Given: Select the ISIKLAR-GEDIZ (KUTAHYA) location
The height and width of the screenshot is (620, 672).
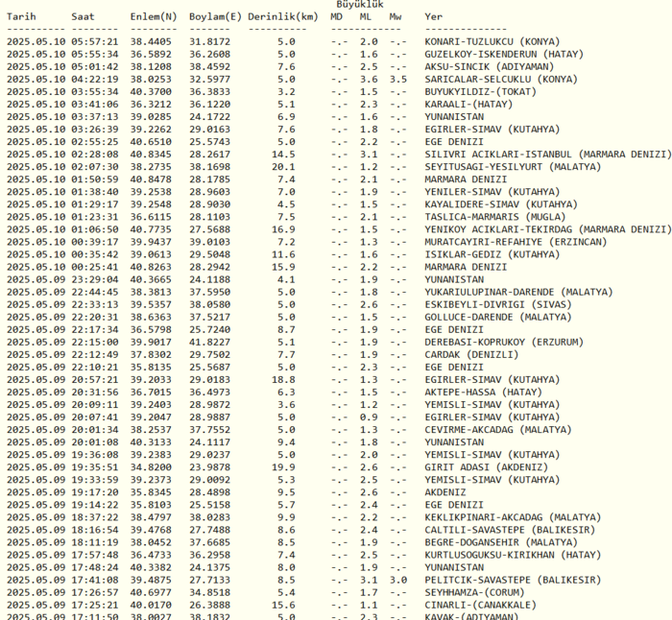Looking at the screenshot, I should pos(492,254).
